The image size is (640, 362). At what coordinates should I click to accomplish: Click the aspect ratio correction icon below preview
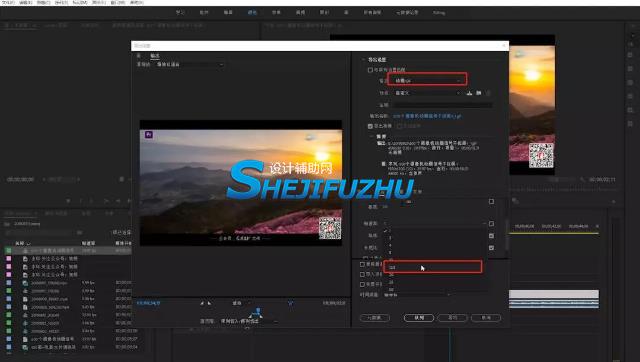click(290, 303)
